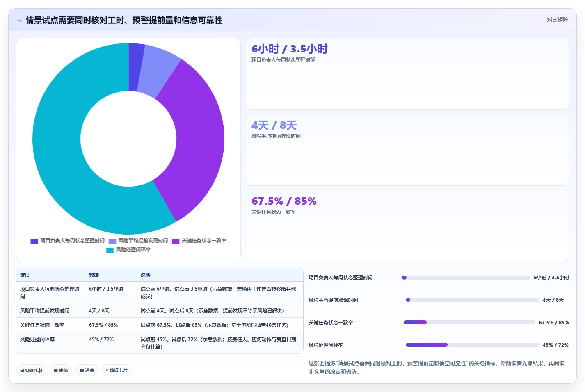Toggle legend swatch for 风险处理闭环率
The width and height of the screenshot is (585, 392).
point(110,250)
